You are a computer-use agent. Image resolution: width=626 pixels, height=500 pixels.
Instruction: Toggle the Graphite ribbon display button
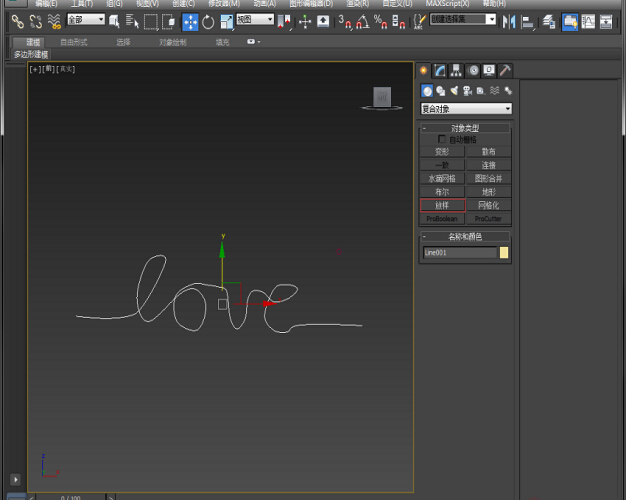click(x=569, y=22)
